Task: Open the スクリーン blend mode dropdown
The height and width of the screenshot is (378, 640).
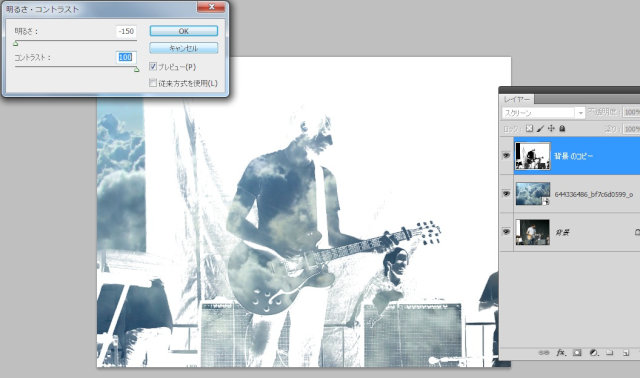Action: tap(543, 112)
